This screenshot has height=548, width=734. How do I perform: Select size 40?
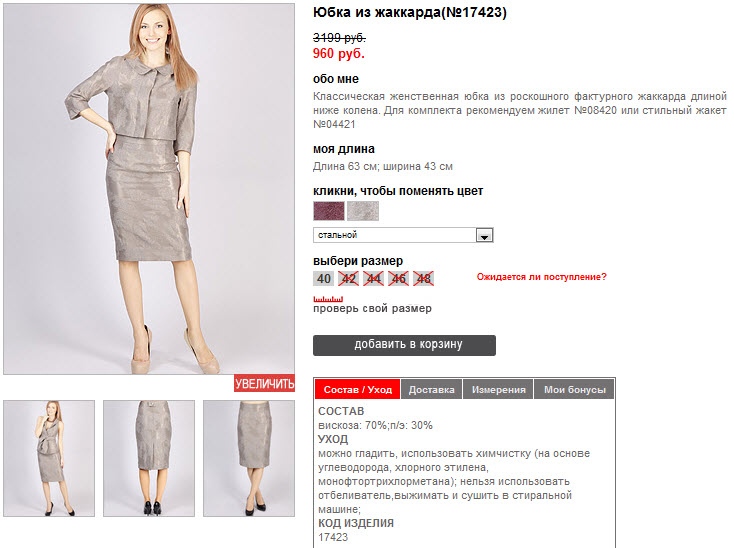coord(323,278)
